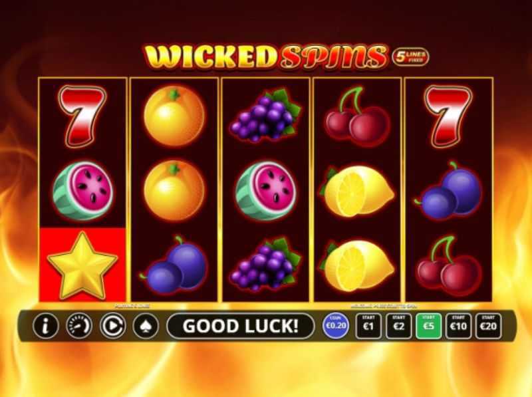Toggle the turbo speed gauge icon
This screenshot has height=397, width=532.
pos(78,326)
